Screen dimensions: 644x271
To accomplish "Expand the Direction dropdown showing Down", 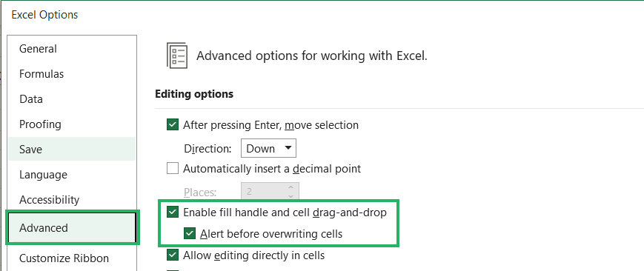I will 268,148.
